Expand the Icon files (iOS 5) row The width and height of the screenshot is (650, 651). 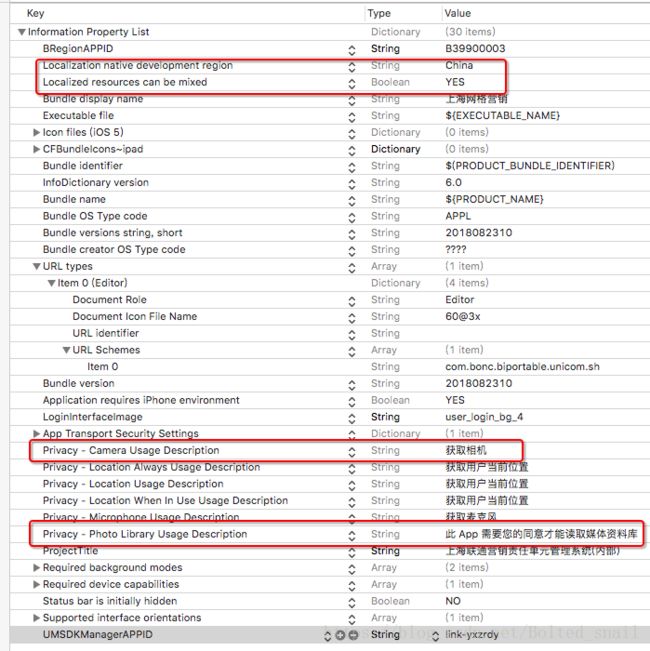37,132
